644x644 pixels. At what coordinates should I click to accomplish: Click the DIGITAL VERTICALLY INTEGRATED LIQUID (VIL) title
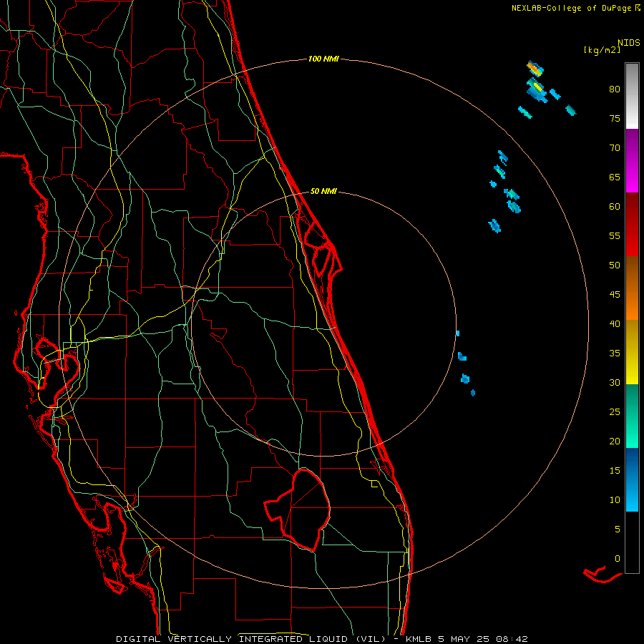click(x=250, y=639)
